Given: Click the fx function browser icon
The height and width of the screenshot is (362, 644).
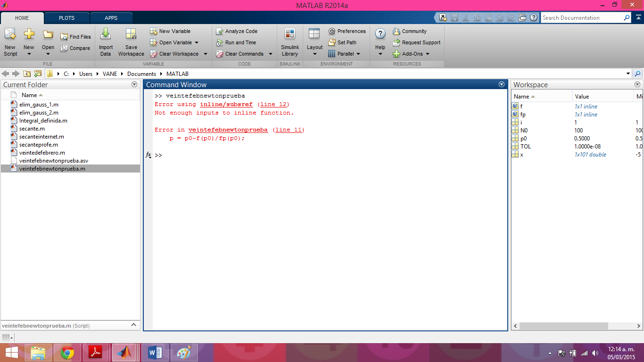Looking at the screenshot, I should 149,155.
